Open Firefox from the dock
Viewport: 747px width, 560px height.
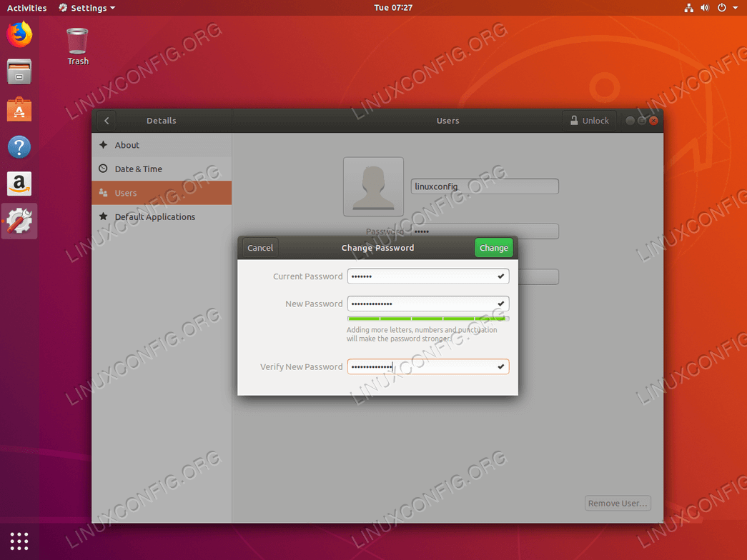19,35
